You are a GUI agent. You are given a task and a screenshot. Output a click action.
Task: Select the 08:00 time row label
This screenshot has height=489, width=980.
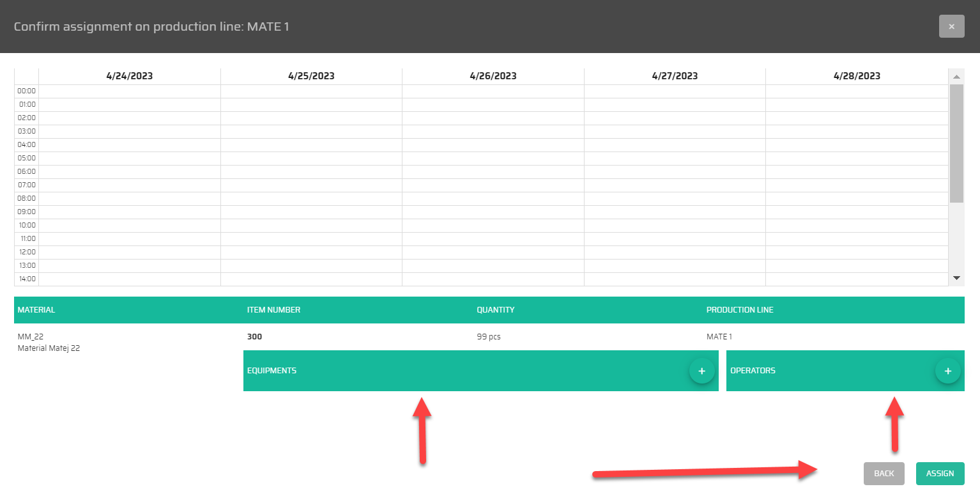coord(27,198)
